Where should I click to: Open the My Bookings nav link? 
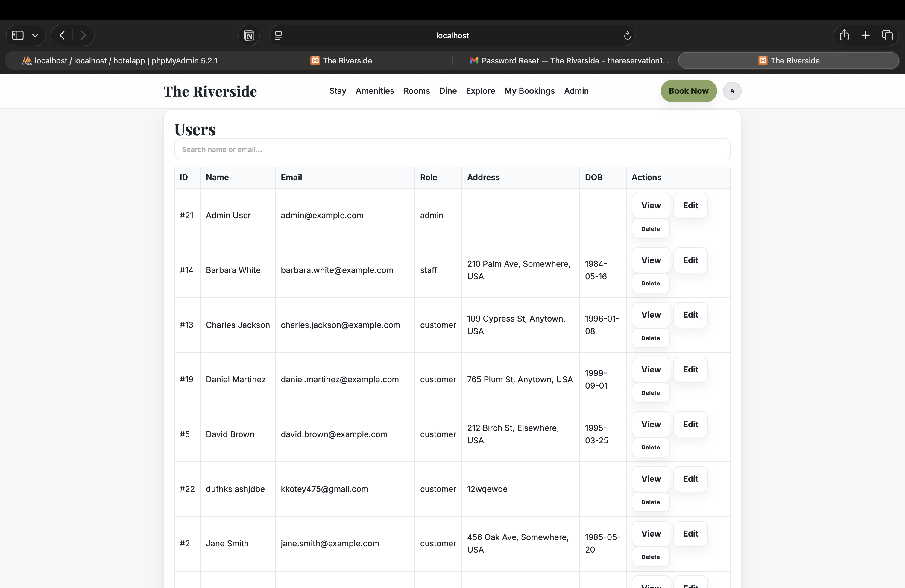coord(529,91)
